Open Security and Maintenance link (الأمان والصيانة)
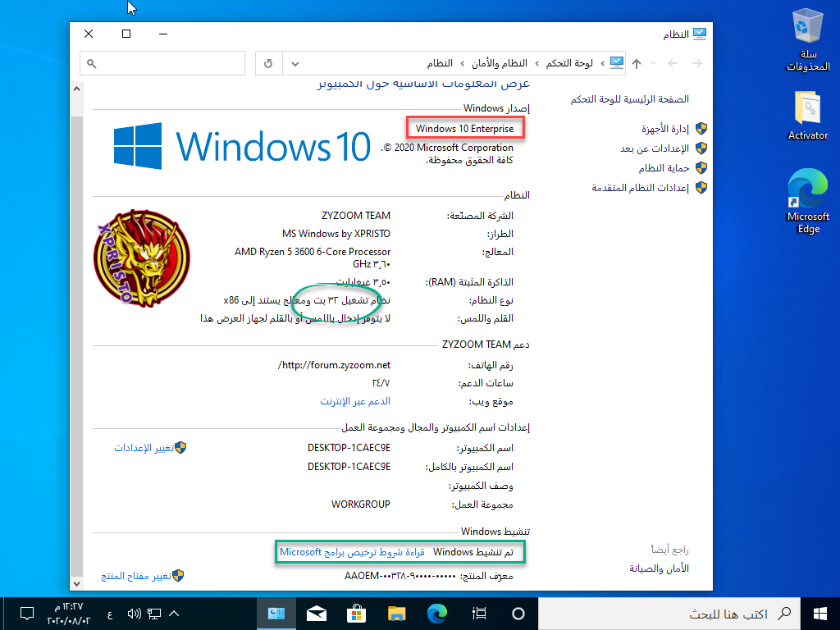 (x=659, y=568)
